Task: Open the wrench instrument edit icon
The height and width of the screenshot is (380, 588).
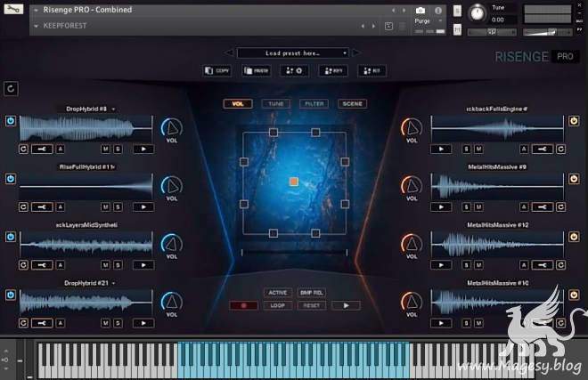Action: tap(13, 9)
